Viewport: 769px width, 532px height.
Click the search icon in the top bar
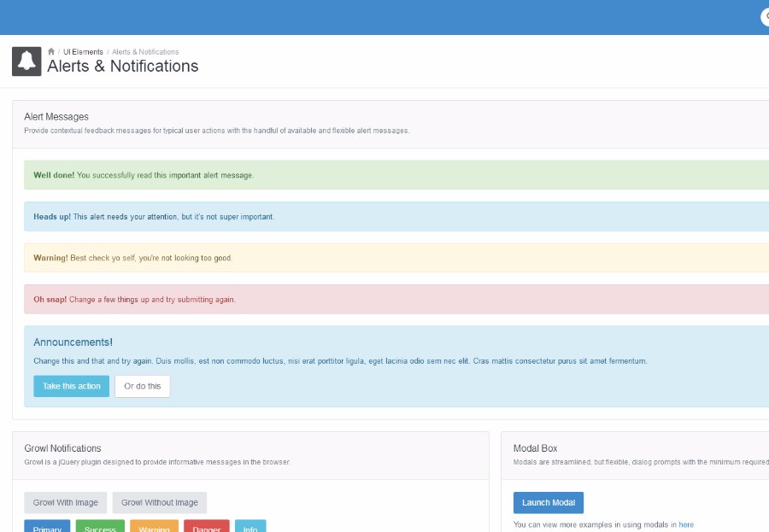(765, 17)
